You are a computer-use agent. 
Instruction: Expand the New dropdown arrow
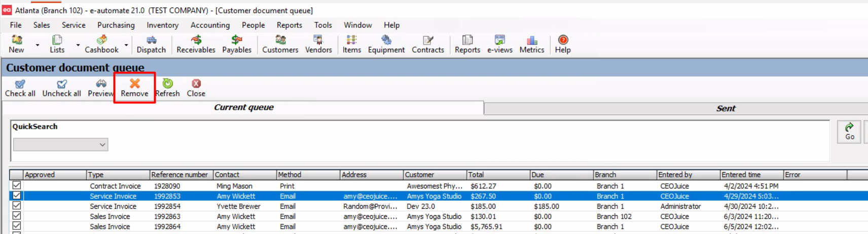coord(38,45)
